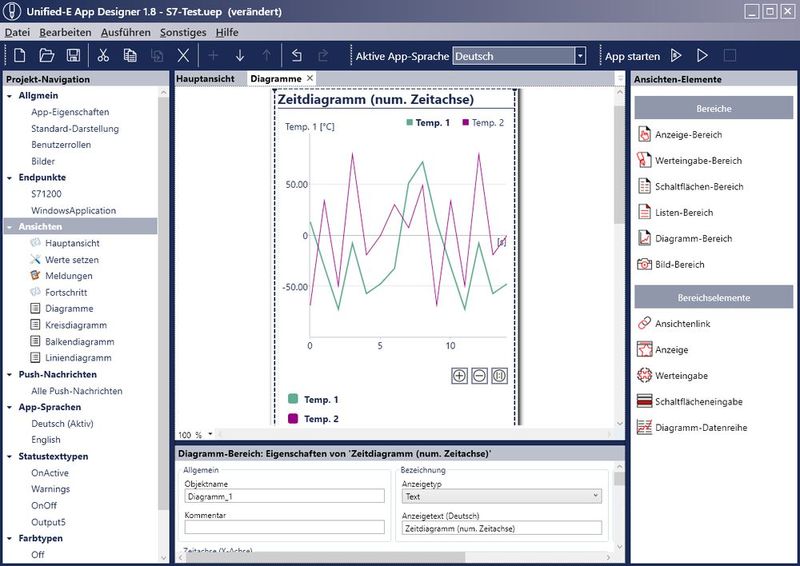Collapse the Endpunkte tree section
Screen dimensions: 800x566
coord(10,177)
